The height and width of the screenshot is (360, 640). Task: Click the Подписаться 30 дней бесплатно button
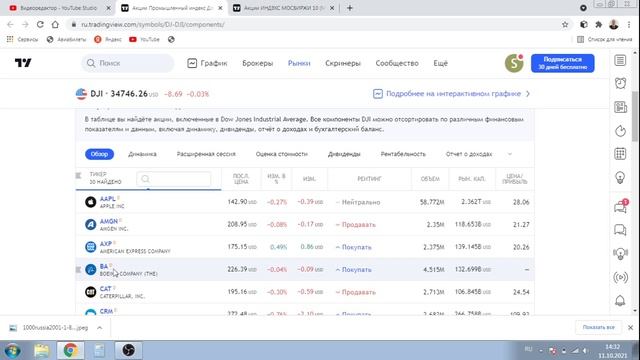coord(562,63)
